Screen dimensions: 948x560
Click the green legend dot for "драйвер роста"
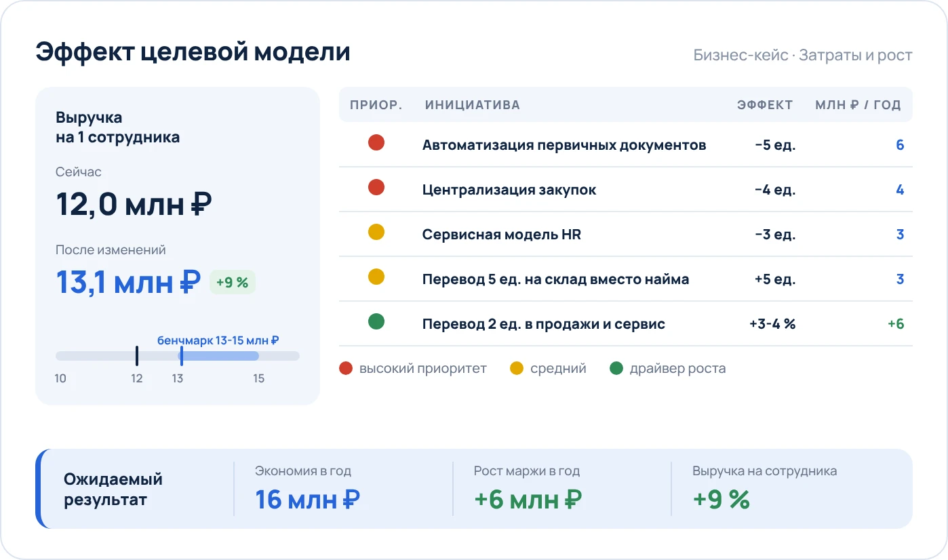616,369
